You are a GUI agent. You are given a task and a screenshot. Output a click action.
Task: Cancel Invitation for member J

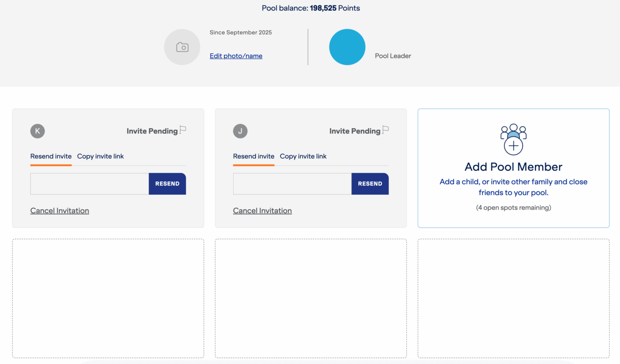(262, 211)
